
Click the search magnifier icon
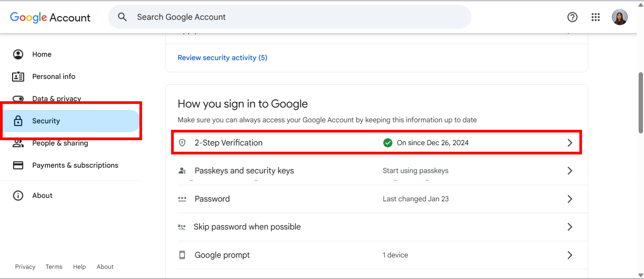pyautogui.click(x=122, y=17)
